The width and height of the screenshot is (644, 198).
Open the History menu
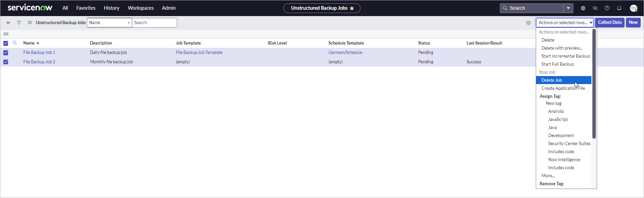(x=112, y=8)
